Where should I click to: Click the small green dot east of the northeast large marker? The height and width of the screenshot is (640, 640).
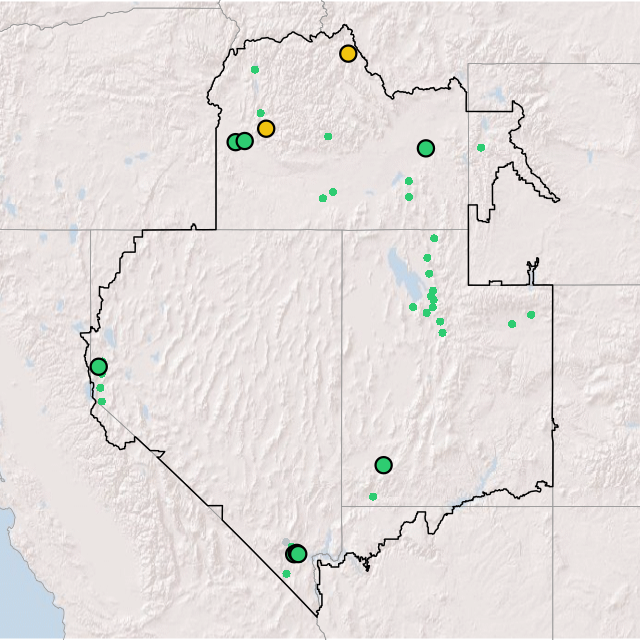pyautogui.click(x=481, y=147)
